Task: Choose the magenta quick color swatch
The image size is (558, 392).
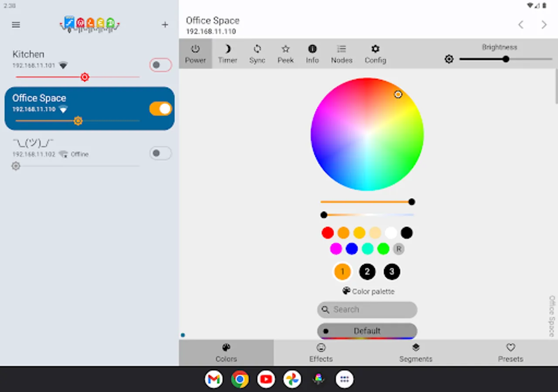Action: [336, 249]
